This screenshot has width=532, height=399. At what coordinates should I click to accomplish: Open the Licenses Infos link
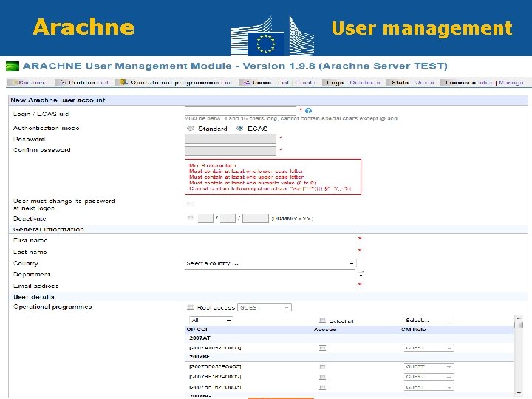point(485,83)
